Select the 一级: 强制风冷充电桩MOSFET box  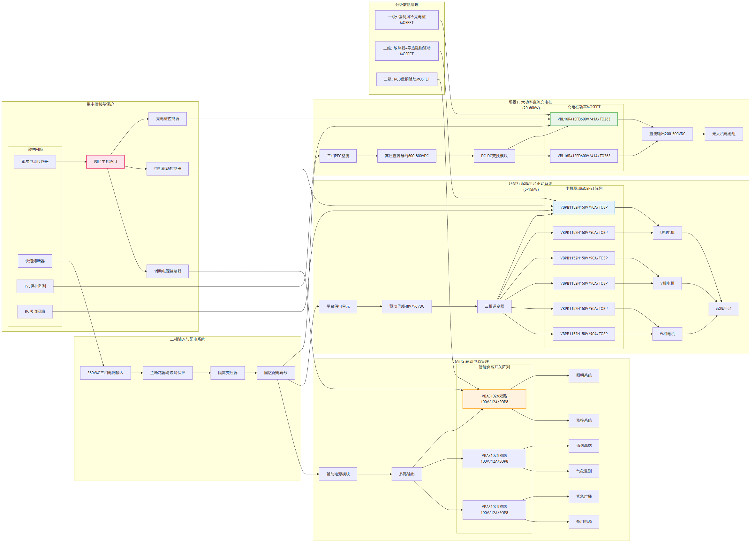407,20
